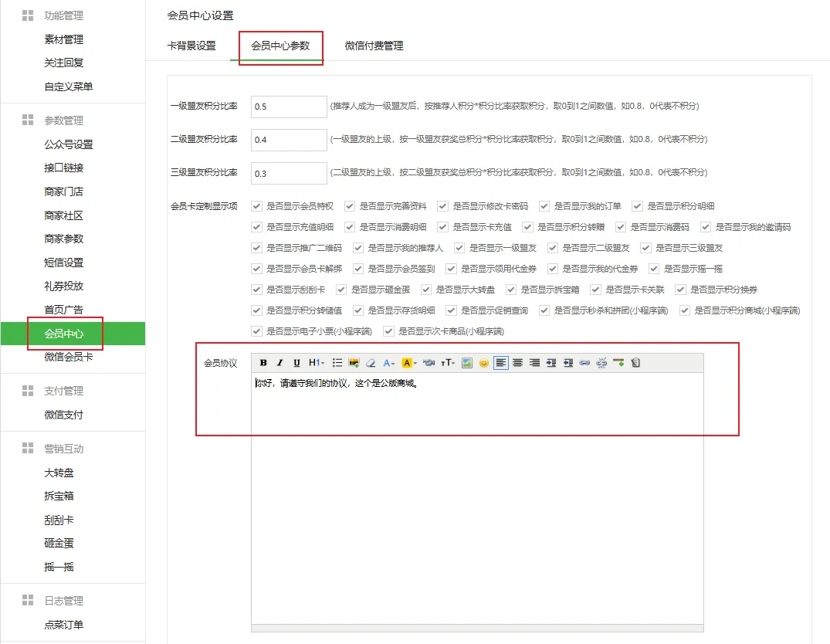Insert an unordered bullet list
This screenshot has width=830, height=644.
click(x=337, y=363)
